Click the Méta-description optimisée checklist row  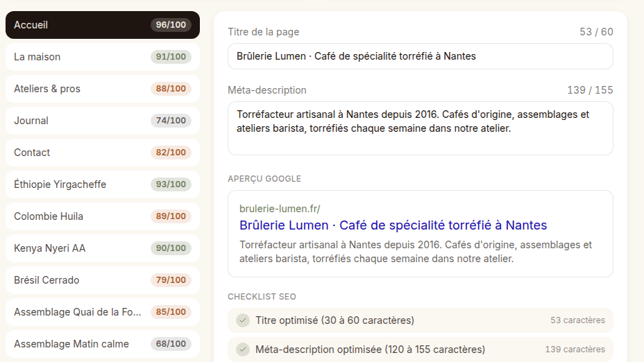[420, 350]
